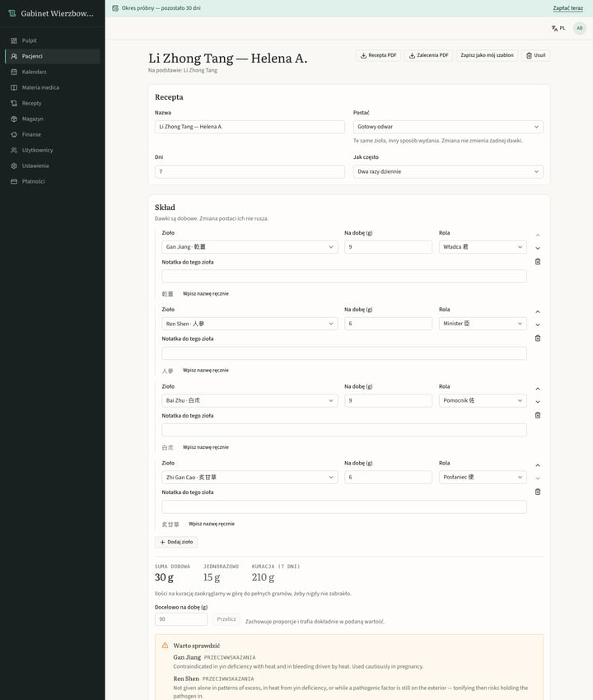
Task: Open the Ren Shen herb dropdown
Action: tap(250, 324)
